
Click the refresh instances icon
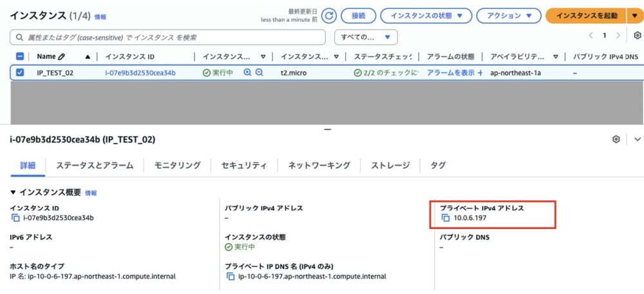point(330,15)
